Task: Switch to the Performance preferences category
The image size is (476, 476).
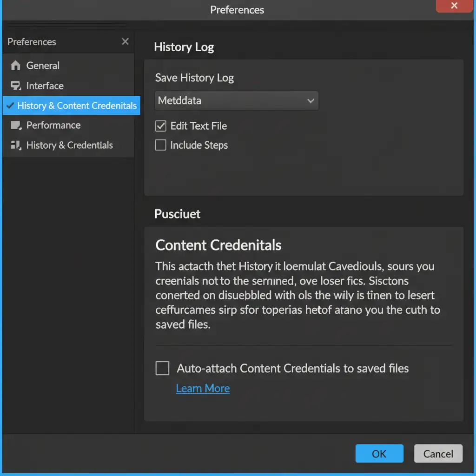Action: click(53, 126)
